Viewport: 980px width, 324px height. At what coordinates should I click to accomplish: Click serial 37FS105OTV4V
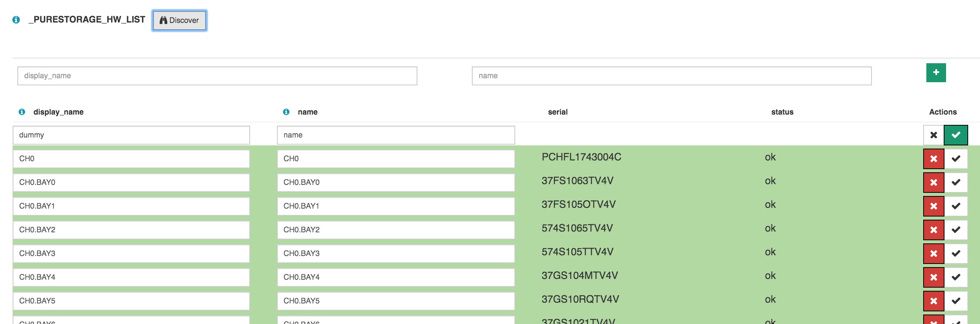579,205
